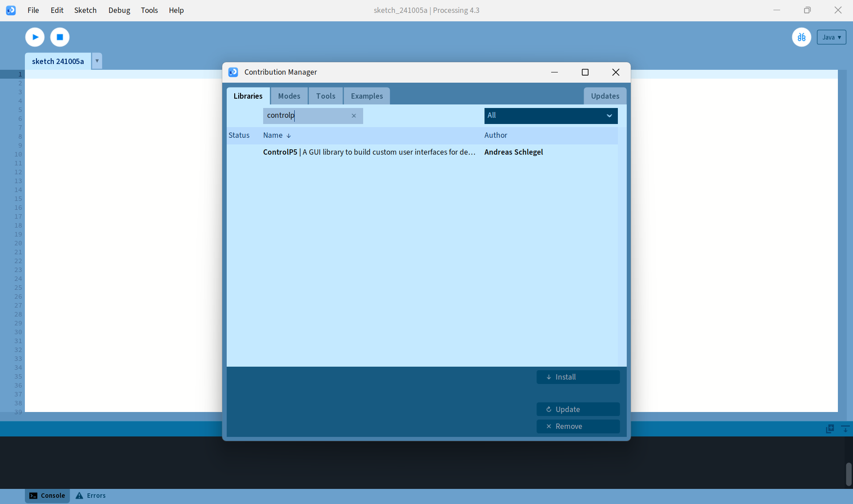The width and height of the screenshot is (853, 504).
Task: Collapse the console panel with arrow icon
Action: 845,429
